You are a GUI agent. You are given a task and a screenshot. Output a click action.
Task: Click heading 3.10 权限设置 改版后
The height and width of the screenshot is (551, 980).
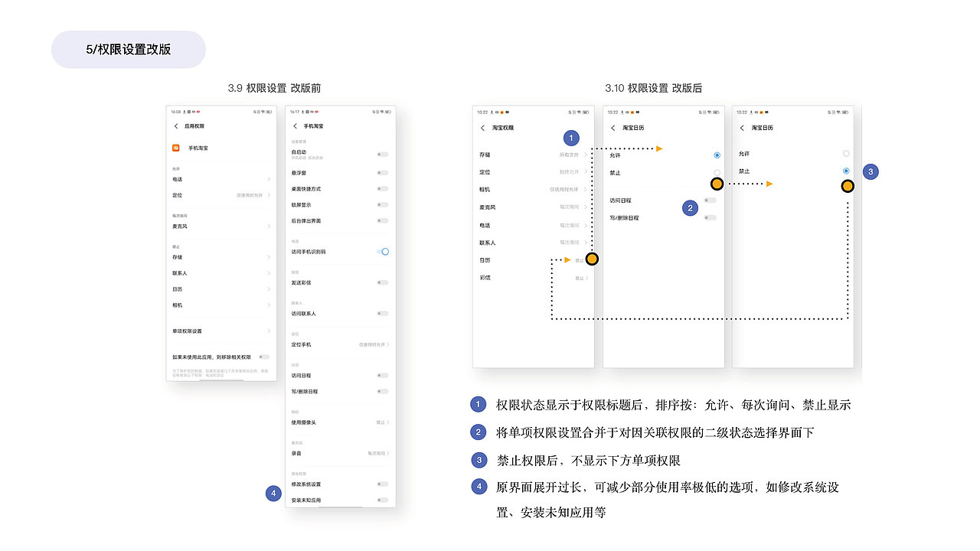[x=653, y=88]
